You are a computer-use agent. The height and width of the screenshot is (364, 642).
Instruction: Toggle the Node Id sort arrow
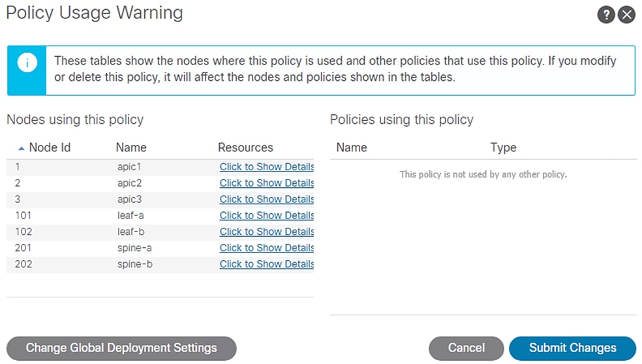click(x=22, y=148)
